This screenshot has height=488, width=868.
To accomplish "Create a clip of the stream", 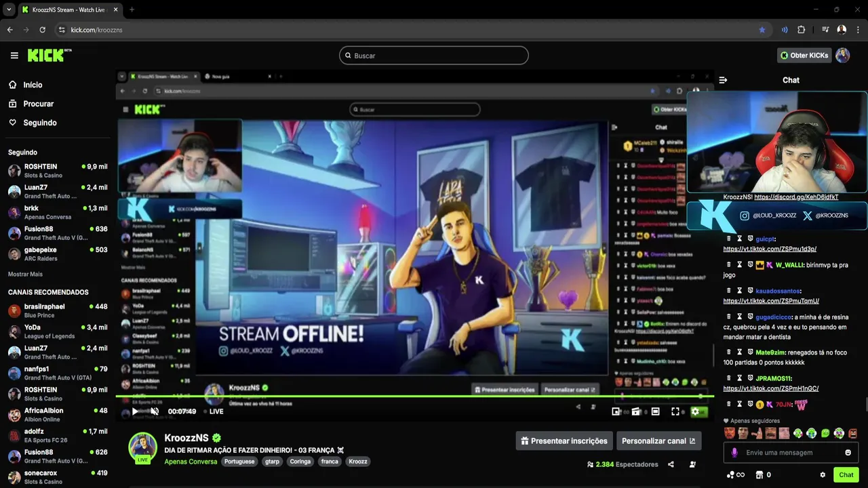I will pyautogui.click(x=636, y=411).
